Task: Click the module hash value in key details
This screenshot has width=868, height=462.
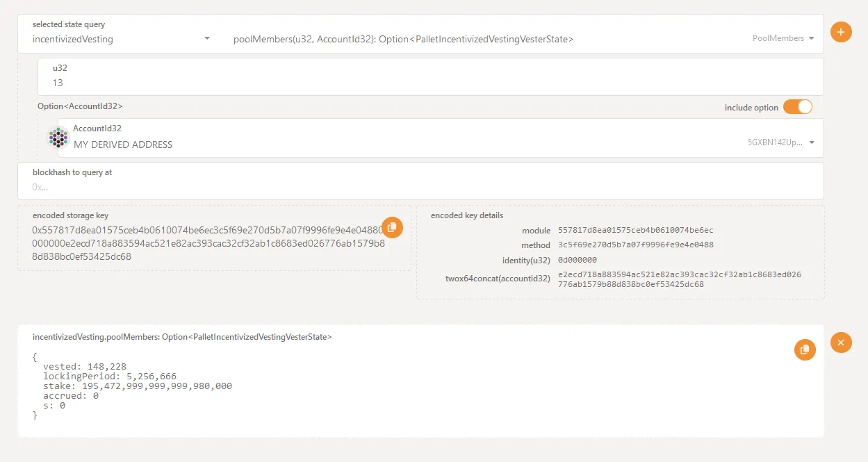Action: click(635, 230)
